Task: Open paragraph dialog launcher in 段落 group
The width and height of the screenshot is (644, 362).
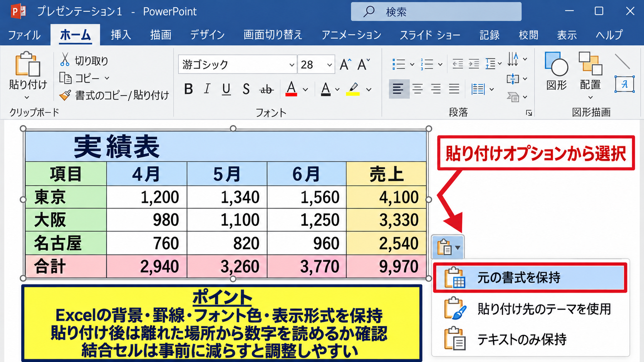Action: (529, 113)
